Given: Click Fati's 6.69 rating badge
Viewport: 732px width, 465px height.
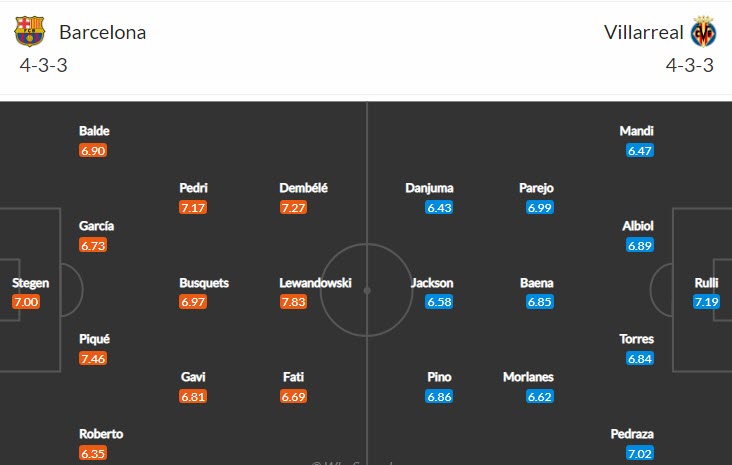Looking at the screenshot, I should tap(293, 396).
